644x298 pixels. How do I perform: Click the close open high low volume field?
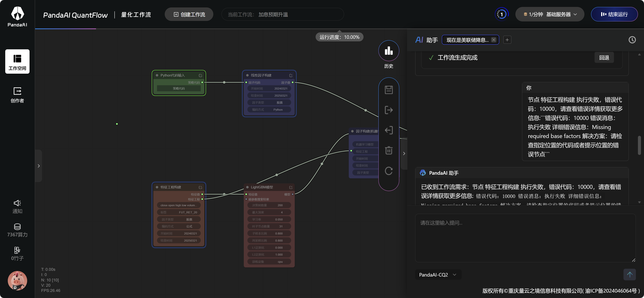coord(179,205)
